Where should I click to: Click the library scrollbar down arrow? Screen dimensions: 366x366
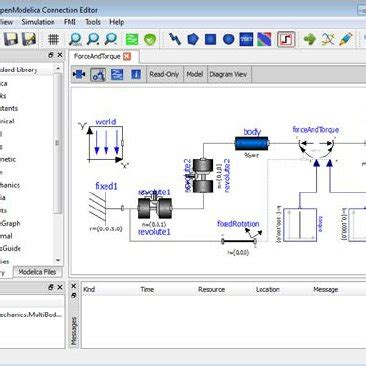click(x=58, y=260)
